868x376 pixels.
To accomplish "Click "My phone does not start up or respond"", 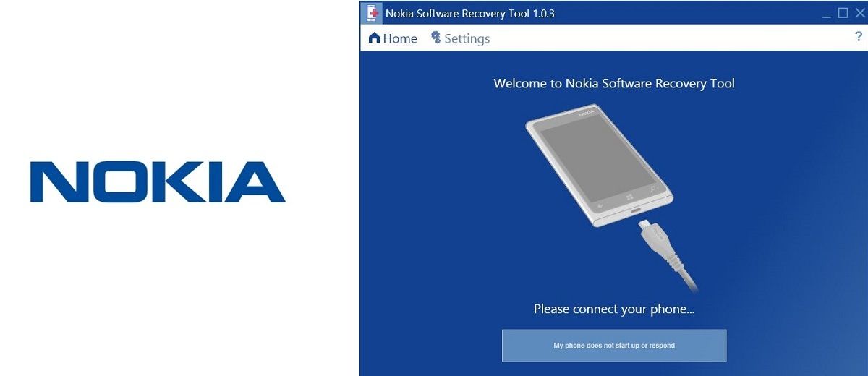I will 614,346.
